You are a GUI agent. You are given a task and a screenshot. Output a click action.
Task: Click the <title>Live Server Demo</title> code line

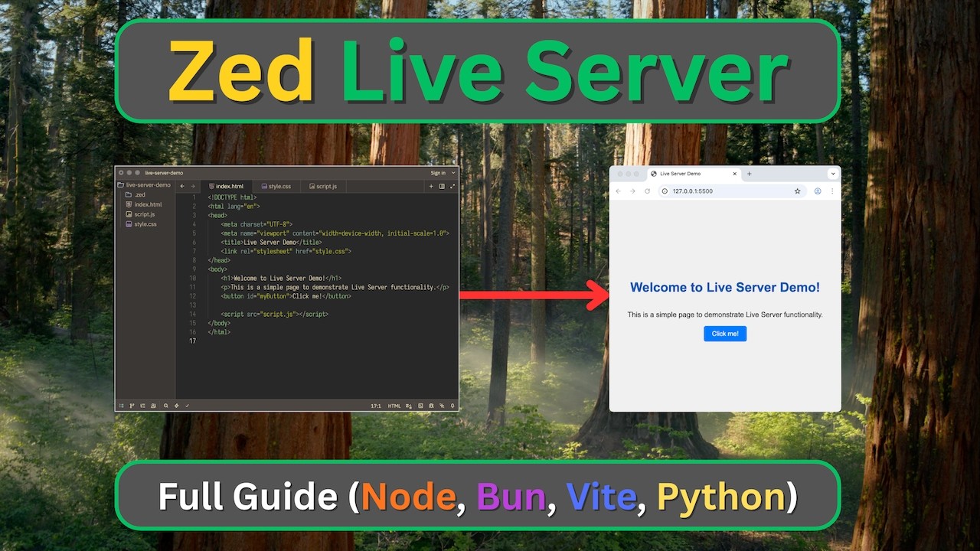[x=271, y=242]
